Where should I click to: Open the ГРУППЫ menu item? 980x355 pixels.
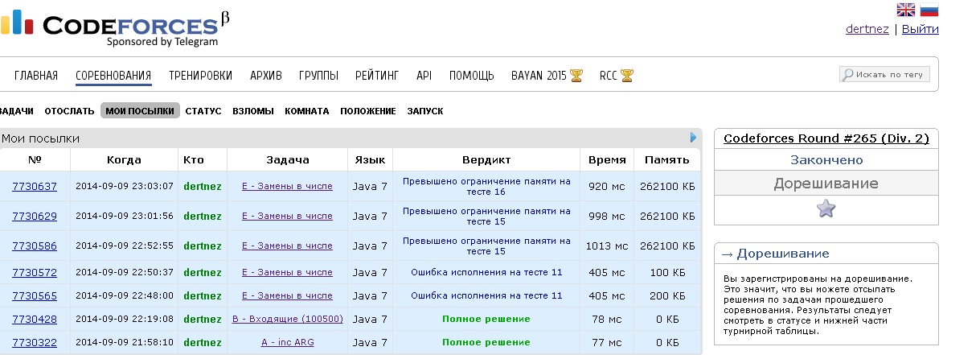click(x=318, y=76)
